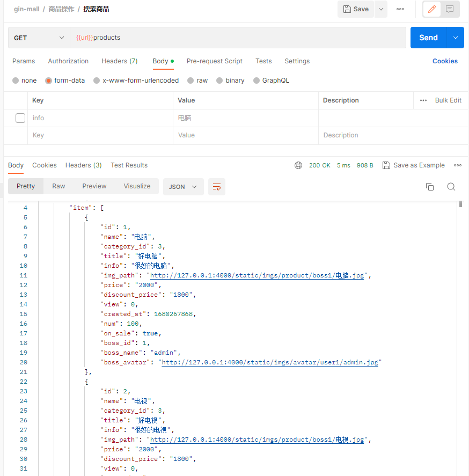The width and height of the screenshot is (469, 476).
Task: Enable the info key row checkbox
Action: (20, 118)
